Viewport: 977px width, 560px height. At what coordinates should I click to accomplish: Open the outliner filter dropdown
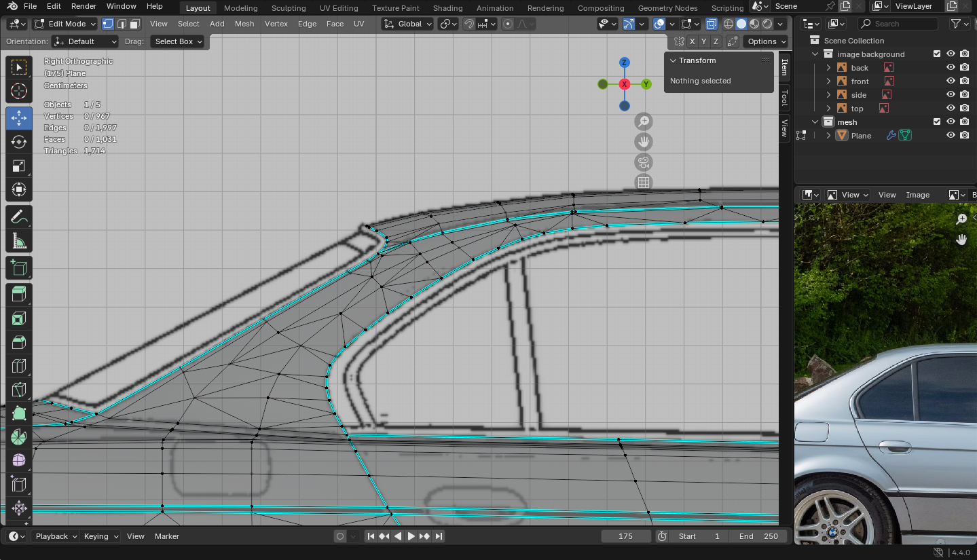coord(959,24)
